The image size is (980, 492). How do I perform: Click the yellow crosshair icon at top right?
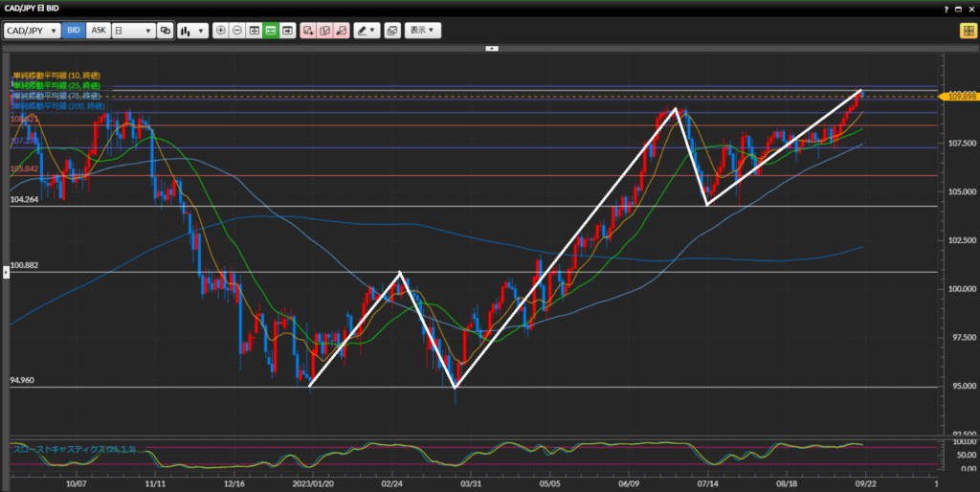click(968, 31)
